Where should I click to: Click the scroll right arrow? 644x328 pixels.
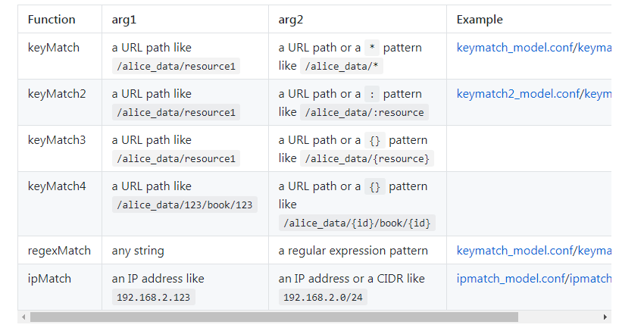[x=605, y=317]
